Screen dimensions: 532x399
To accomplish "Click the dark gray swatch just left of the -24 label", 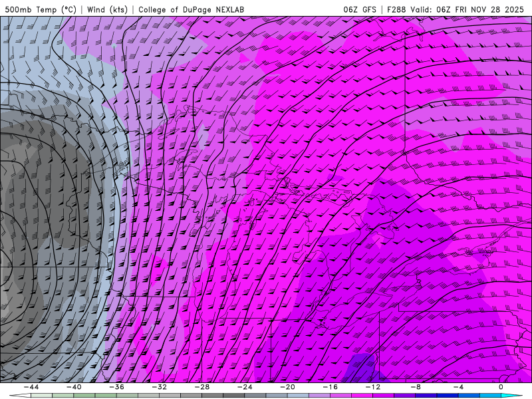I will 234,396.
